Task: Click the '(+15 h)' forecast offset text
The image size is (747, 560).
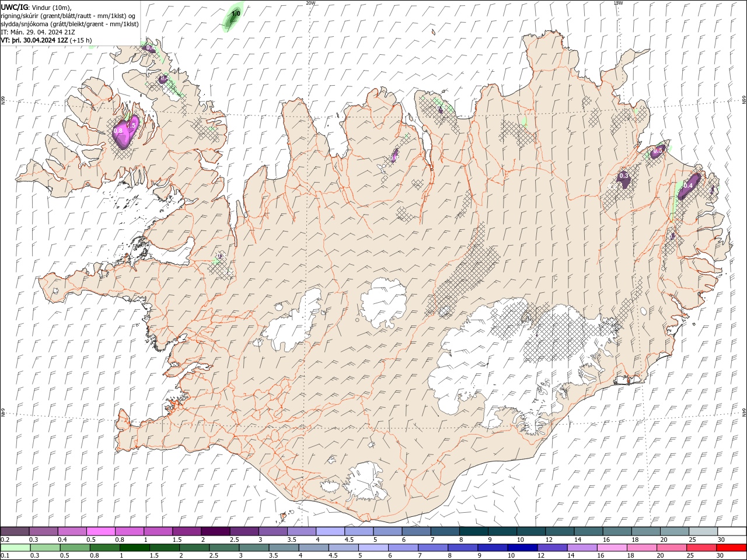Action: [81, 40]
